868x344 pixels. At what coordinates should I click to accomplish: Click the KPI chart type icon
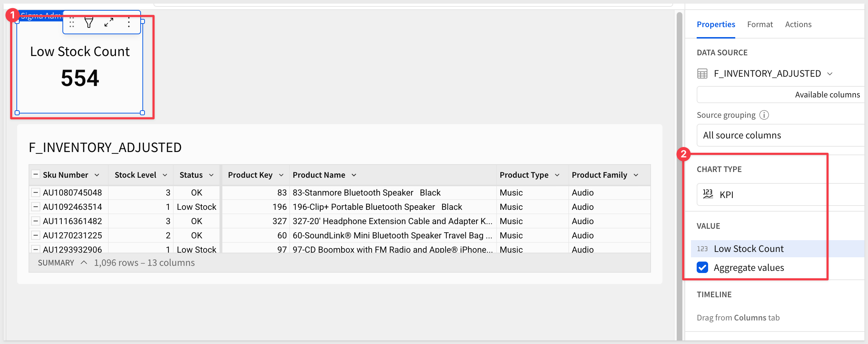pyautogui.click(x=708, y=194)
